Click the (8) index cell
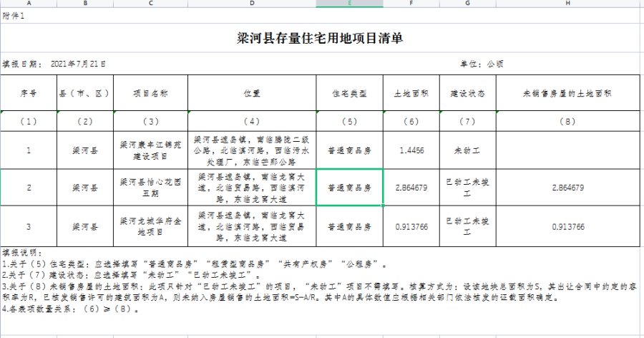Image resolution: width=644 pixels, height=338 pixels. coord(568,121)
